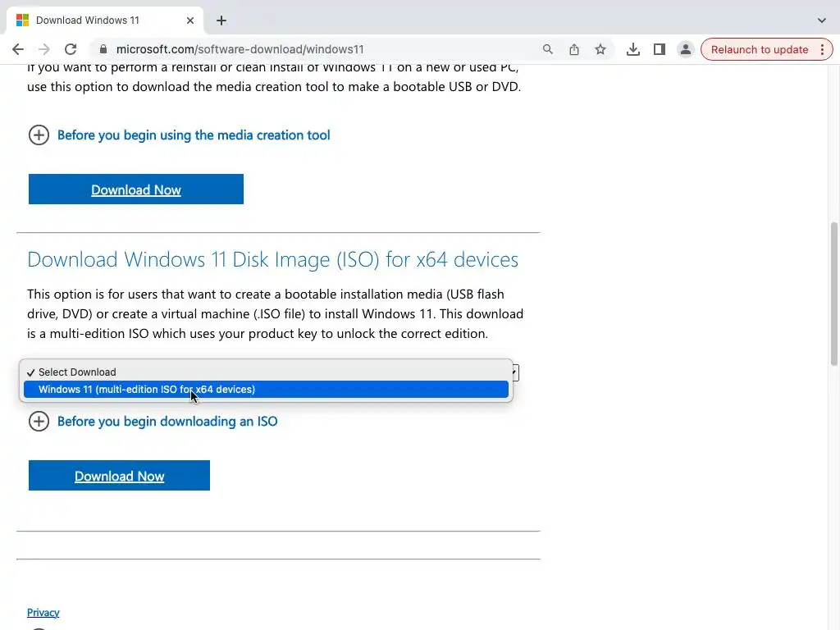The height and width of the screenshot is (630, 840).
Task: View site security lock info
Action: tap(103, 49)
